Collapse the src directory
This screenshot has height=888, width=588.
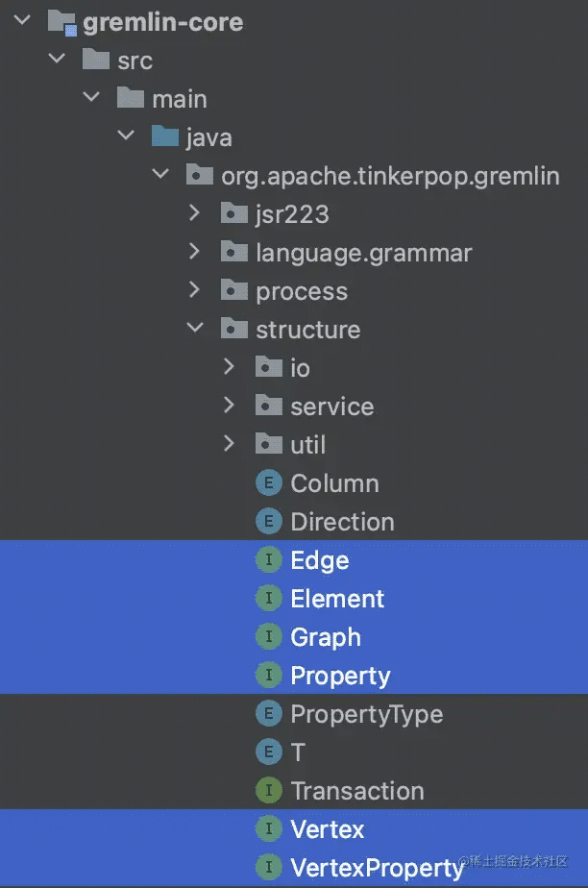point(56,60)
